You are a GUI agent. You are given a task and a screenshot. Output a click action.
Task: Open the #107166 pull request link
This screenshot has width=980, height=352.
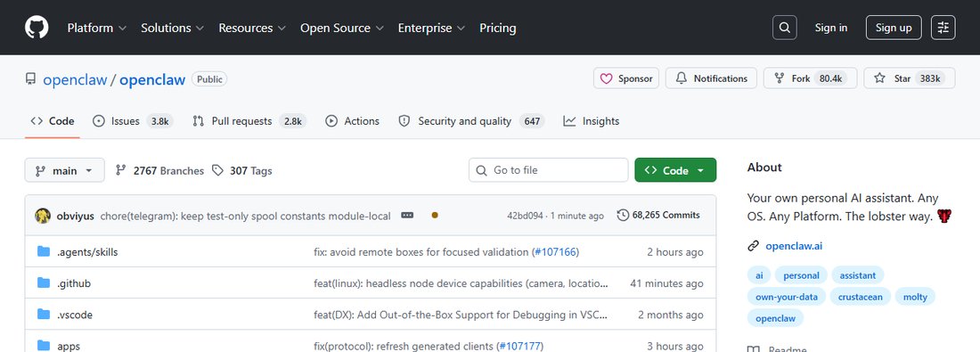tap(555, 252)
